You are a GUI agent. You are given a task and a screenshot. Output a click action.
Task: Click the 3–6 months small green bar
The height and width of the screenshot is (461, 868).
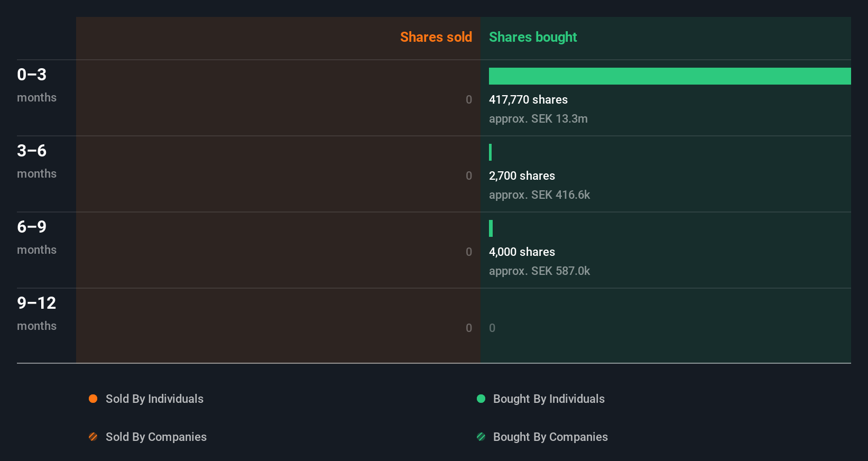[x=491, y=152]
